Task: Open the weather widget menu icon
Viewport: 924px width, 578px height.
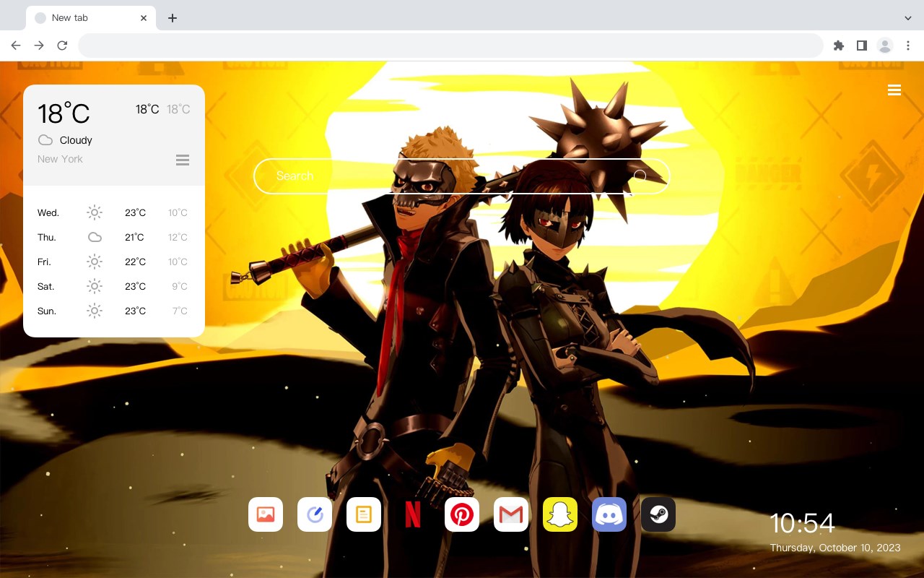Action: click(183, 160)
